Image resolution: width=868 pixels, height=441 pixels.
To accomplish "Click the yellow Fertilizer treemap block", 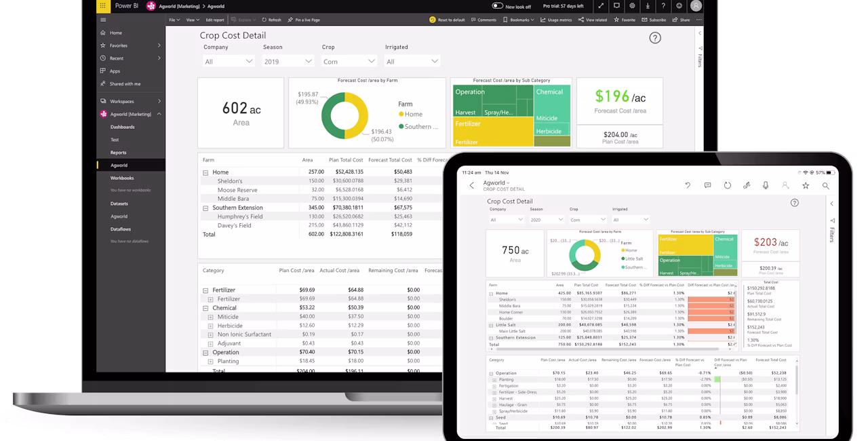I will pos(492,132).
